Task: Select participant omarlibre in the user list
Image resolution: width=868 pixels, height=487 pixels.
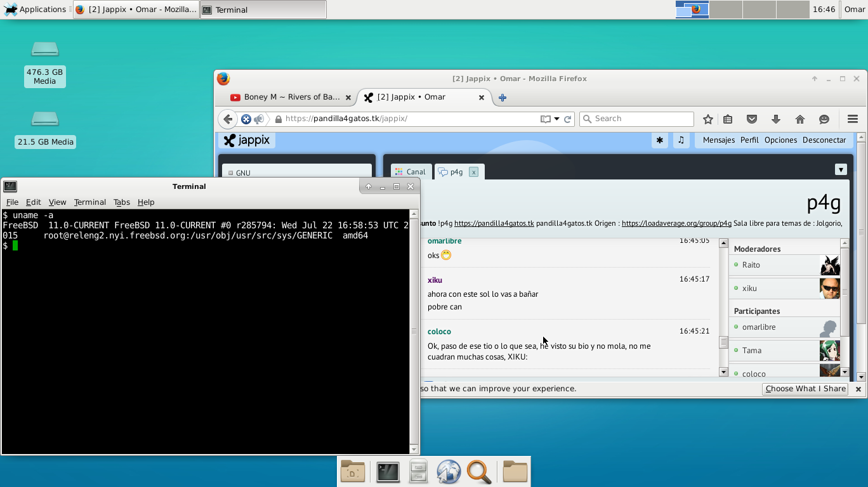Action: coord(786,327)
